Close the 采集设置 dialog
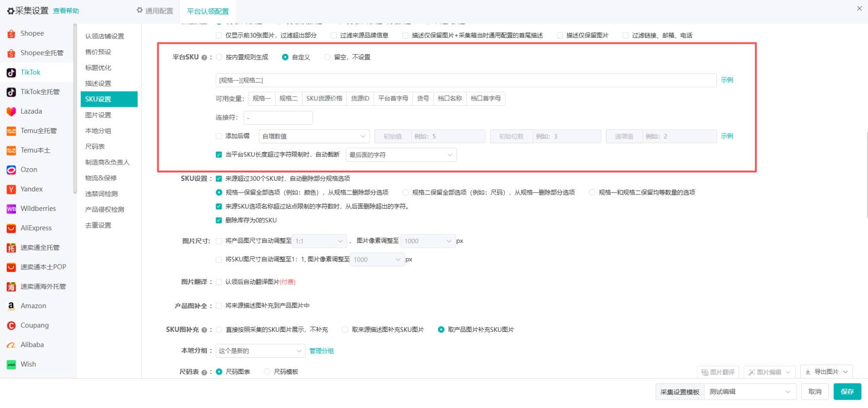Viewport: 868px width, 408px height. coord(859,8)
